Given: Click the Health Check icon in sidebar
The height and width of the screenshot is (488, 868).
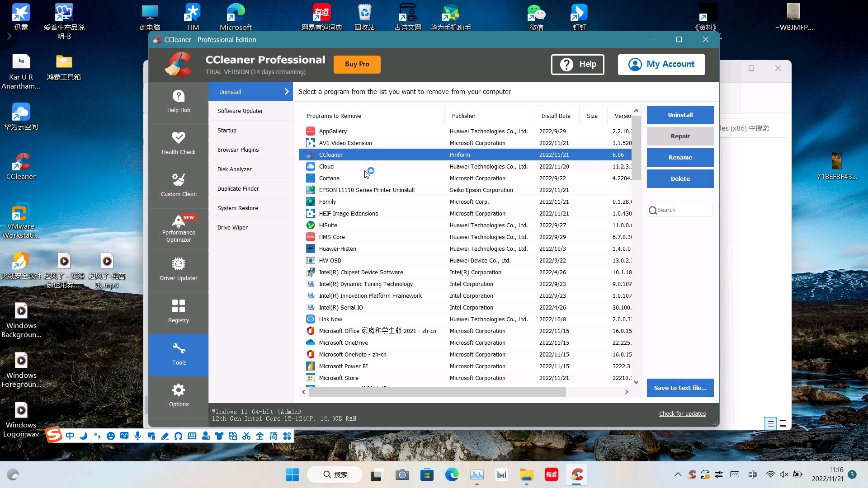Looking at the screenshot, I should [179, 143].
